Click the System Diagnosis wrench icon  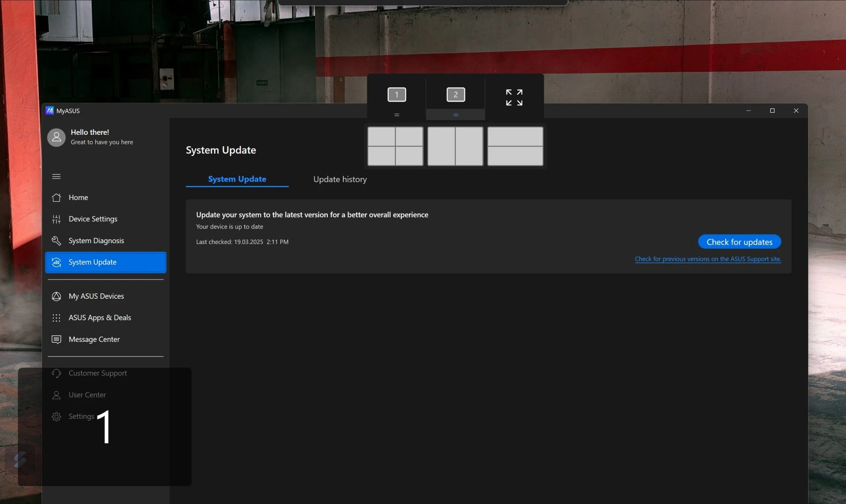click(56, 241)
